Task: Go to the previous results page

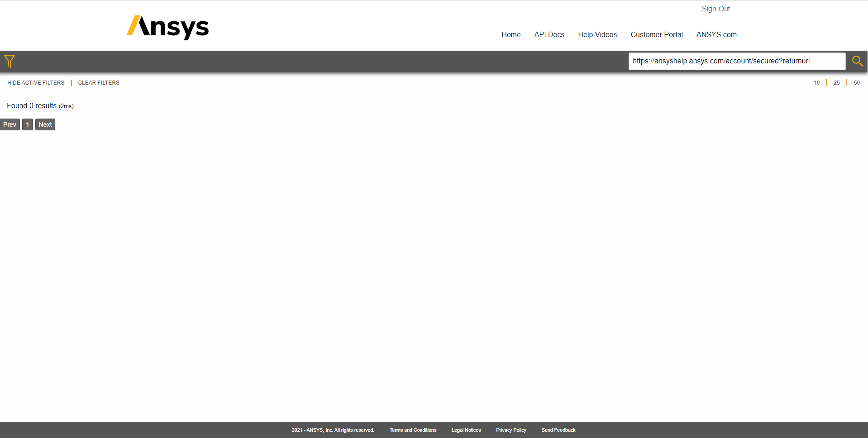Action: (x=10, y=124)
